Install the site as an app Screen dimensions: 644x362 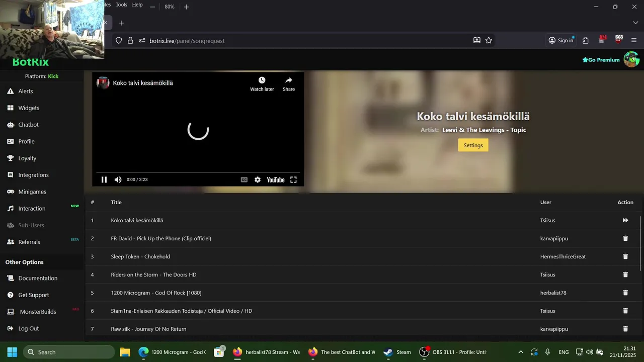pos(477,41)
